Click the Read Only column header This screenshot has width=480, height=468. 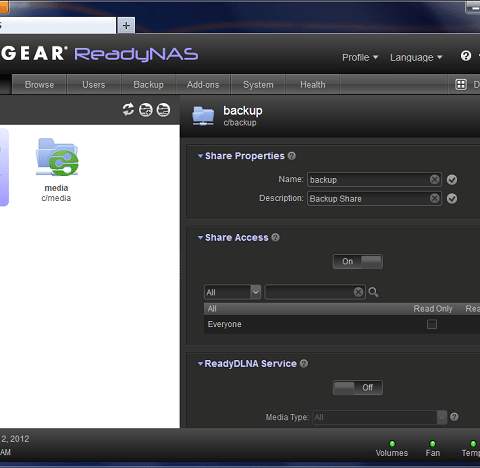[x=433, y=309]
